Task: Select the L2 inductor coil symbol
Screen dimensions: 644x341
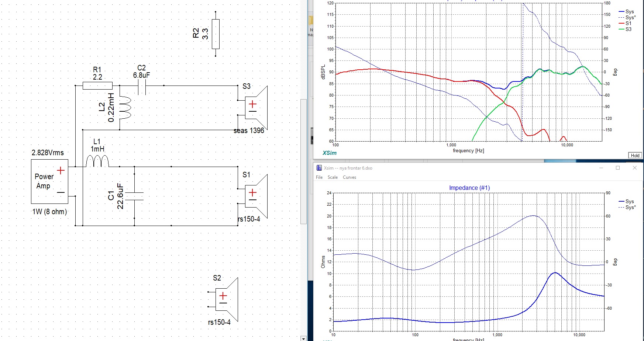Action: 125,108
